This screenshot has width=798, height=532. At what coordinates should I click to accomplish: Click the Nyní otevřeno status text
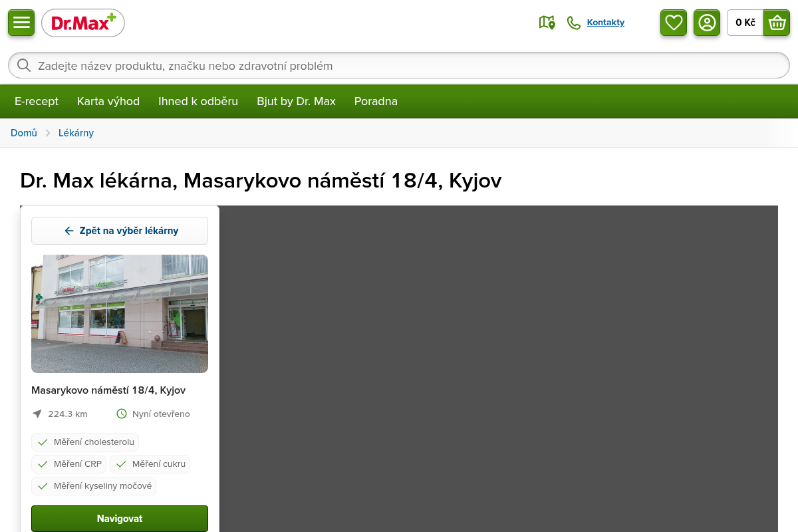point(161,414)
